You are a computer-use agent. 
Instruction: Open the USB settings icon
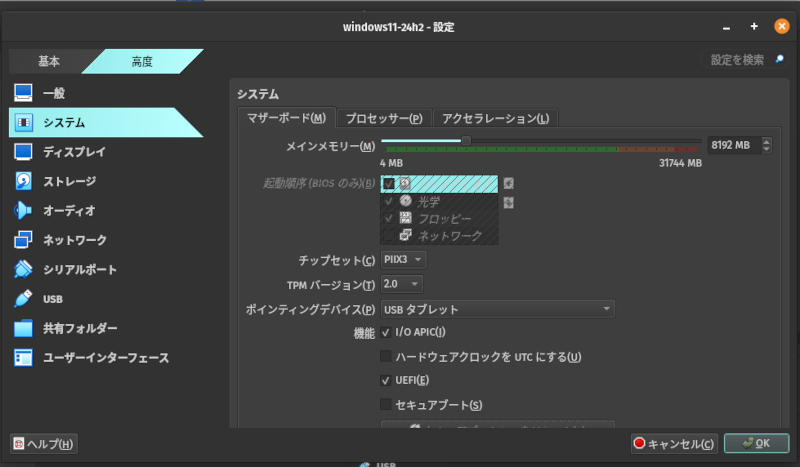point(23,299)
